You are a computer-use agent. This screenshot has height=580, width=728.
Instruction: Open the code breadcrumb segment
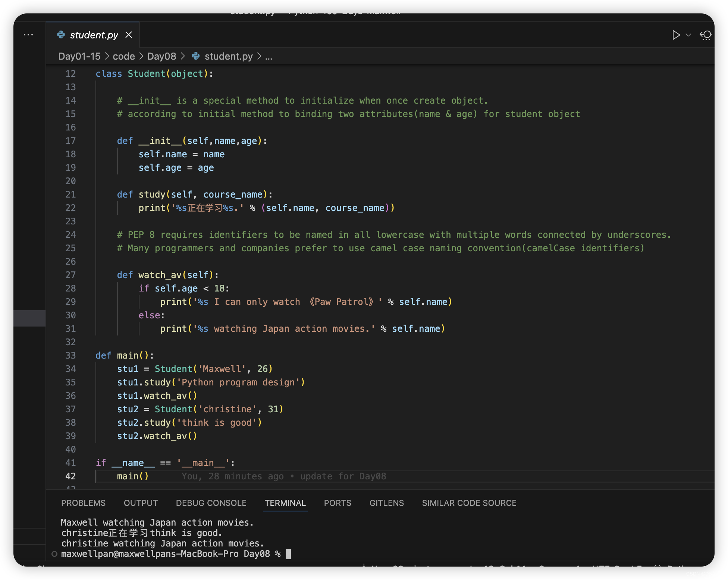coord(123,56)
